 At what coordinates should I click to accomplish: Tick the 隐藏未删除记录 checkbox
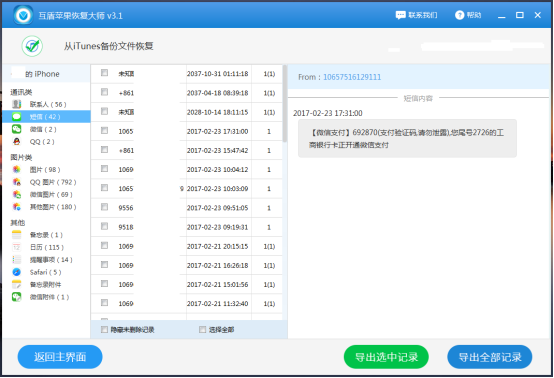(104, 330)
